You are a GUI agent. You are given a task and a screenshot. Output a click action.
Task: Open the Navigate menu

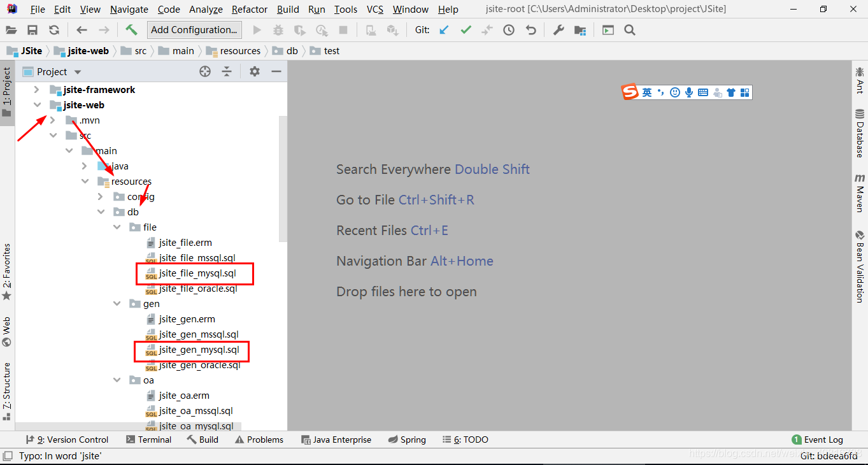tap(129, 9)
